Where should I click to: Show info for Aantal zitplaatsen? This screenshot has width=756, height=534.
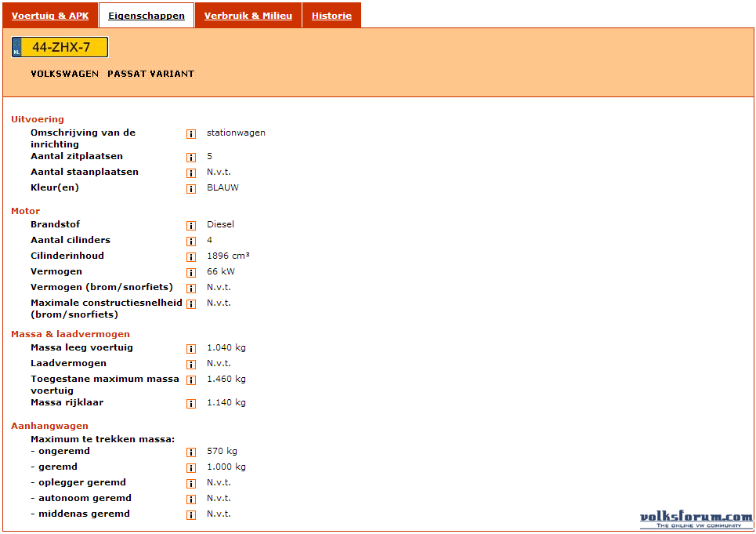191,158
